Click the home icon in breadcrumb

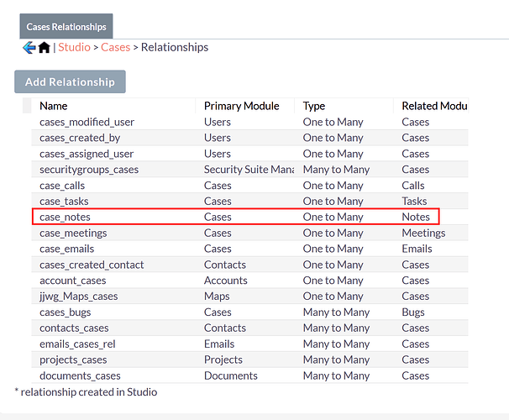click(x=45, y=48)
